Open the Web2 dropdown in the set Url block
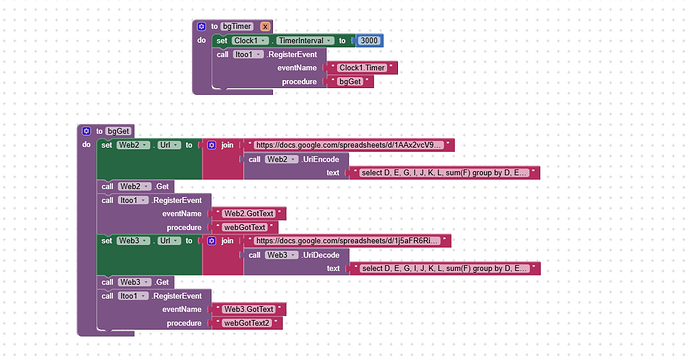Image resolution: width=689 pixels, height=362 pixels. (133, 145)
